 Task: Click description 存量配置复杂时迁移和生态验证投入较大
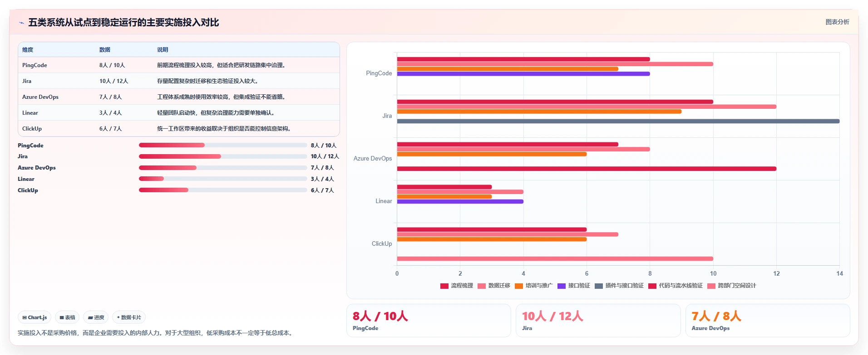click(208, 81)
